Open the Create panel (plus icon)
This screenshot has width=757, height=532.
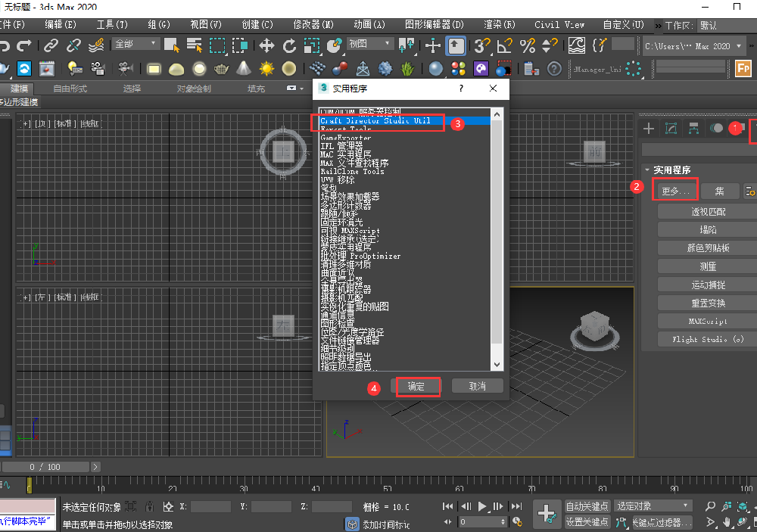(x=649, y=129)
